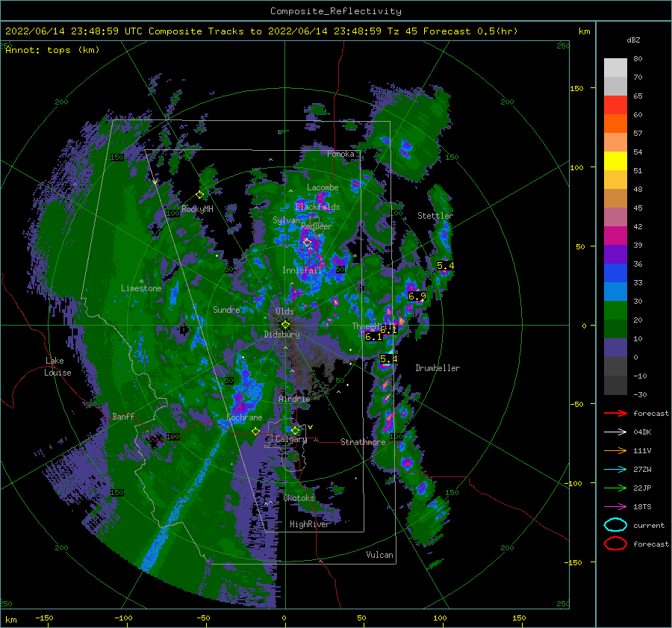
Task: Select the green 22JP track arrow
Action: tap(615, 488)
